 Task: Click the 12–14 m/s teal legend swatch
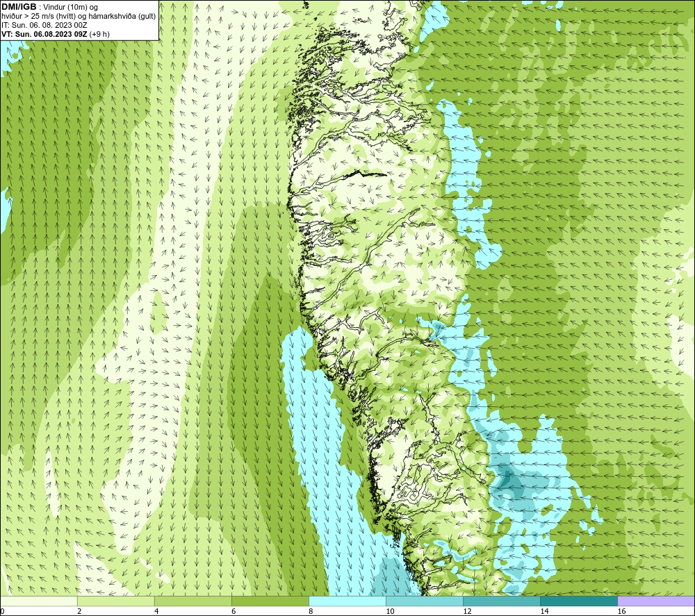click(x=501, y=601)
